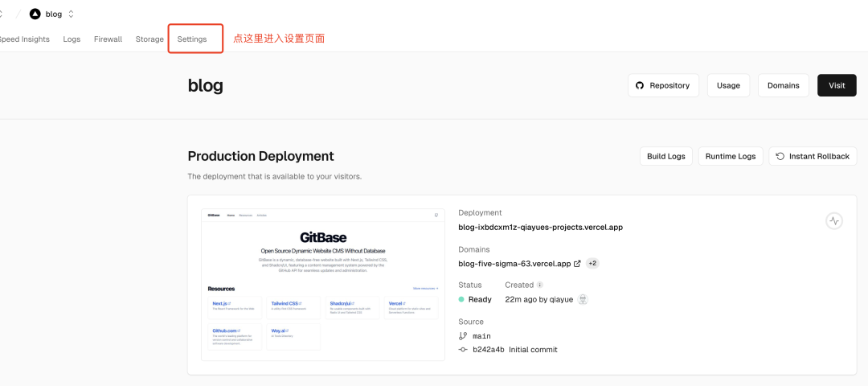This screenshot has height=386, width=868.
Task: Open commit b242a4b Initial commit
Action: click(x=515, y=350)
